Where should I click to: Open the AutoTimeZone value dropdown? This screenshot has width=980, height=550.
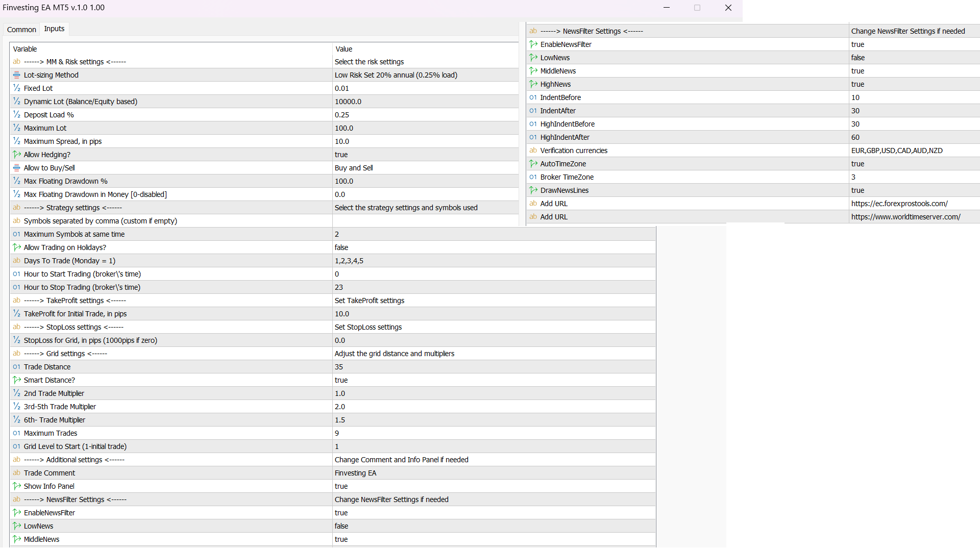[857, 164]
